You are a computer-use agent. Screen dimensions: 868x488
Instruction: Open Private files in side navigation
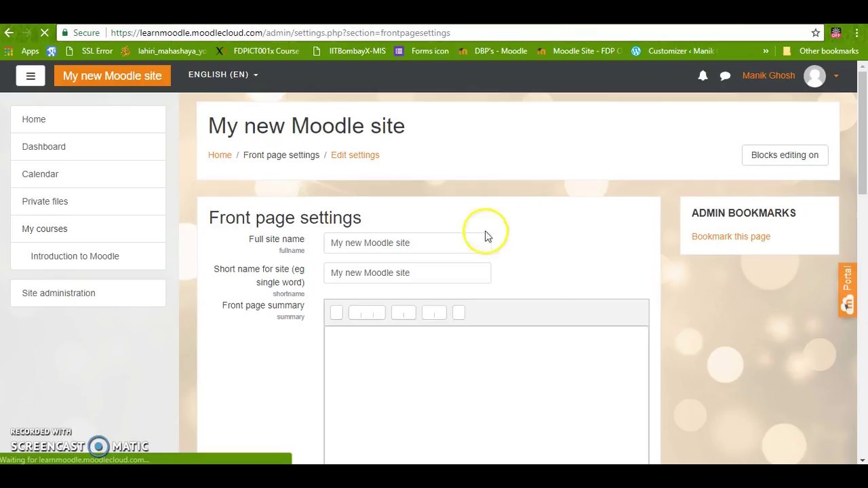tap(88, 201)
